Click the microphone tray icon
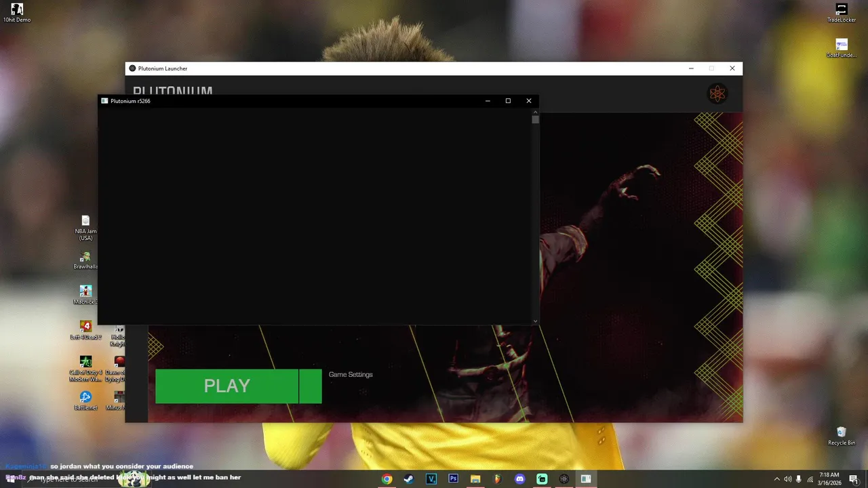The height and width of the screenshot is (488, 868). click(799, 479)
